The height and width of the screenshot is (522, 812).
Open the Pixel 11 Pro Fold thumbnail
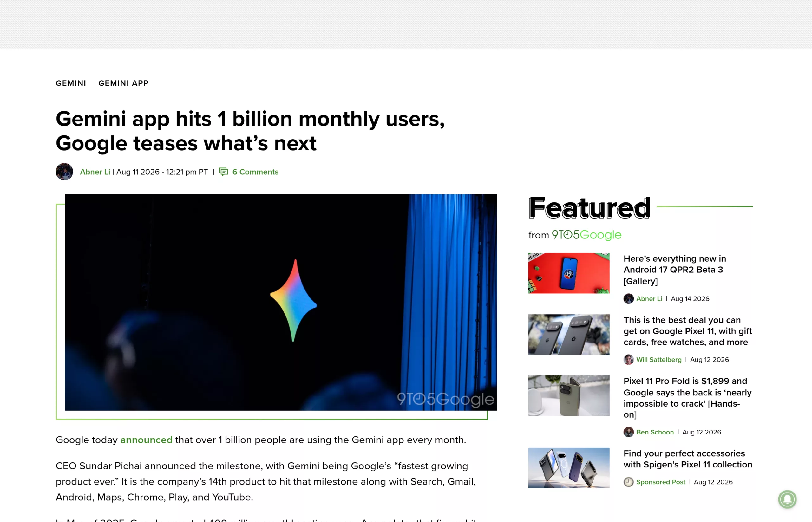(569, 395)
